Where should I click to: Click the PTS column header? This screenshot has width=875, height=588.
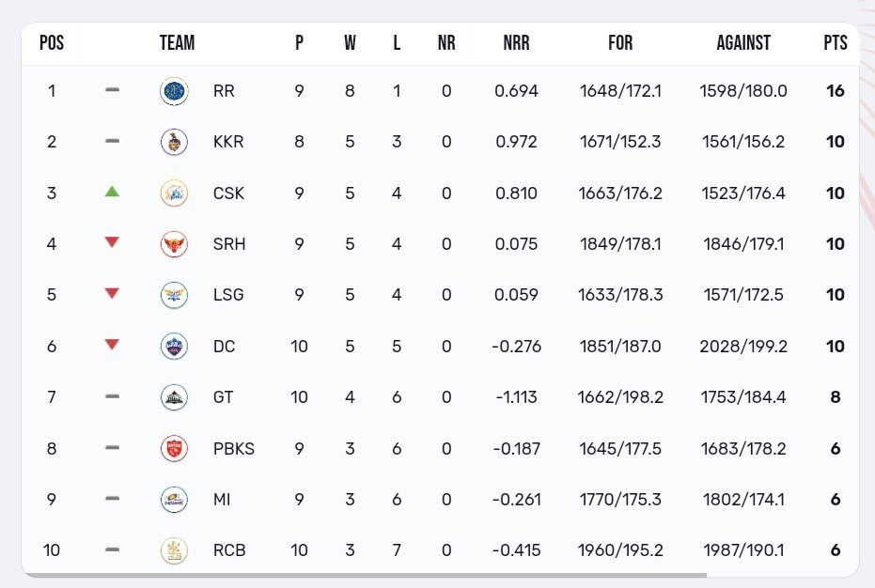pyautogui.click(x=835, y=42)
